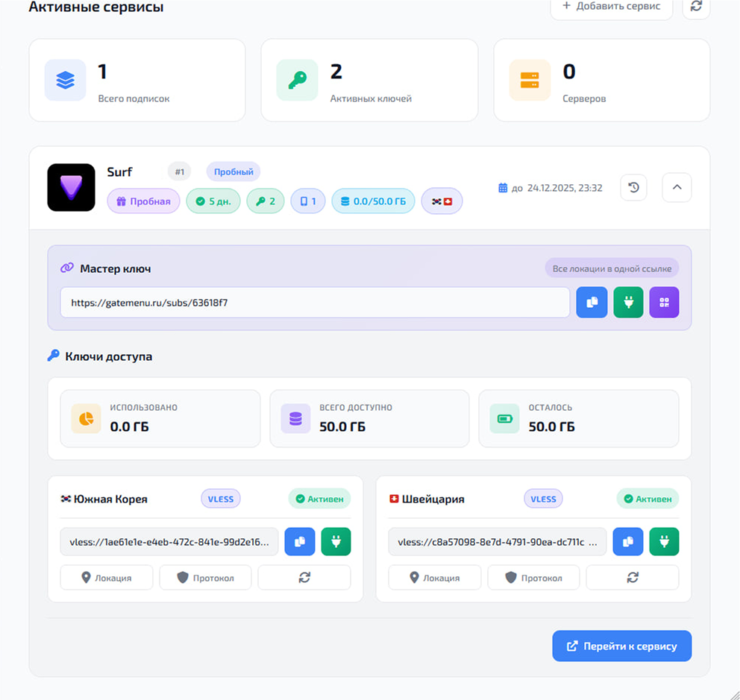Collapse the Surf subscription card
Image resolution: width=740 pixels, height=700 pixels.
pyautogui.click(x=677, y=188)
